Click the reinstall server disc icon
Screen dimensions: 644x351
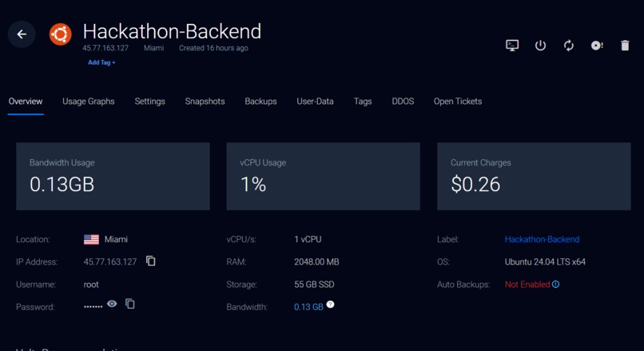click(x=597, y=46)
